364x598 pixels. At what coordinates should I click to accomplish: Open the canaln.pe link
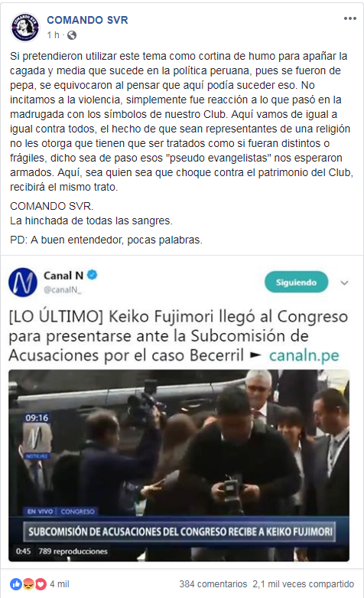pyautogui.click(x=304, y=355)
